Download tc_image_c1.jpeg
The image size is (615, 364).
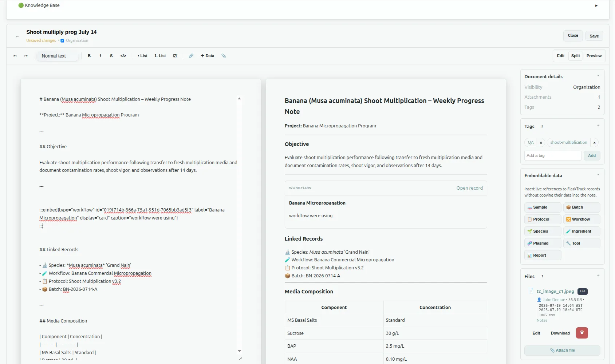tap(560, 333)
